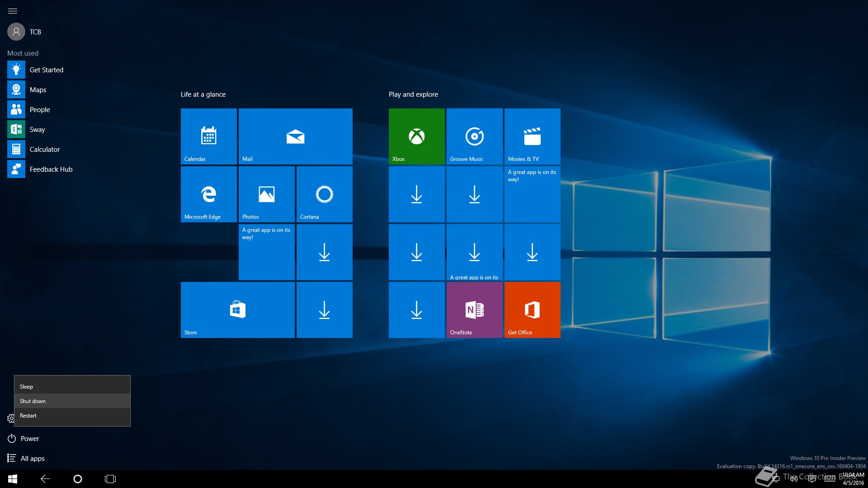Open the Store tile
The height and width of the screenshot is (488, 868).
coord(238,310)
